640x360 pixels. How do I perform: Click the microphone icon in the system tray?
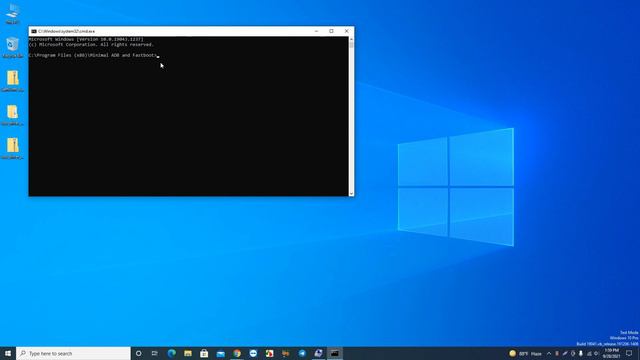pyautogui.click(x=580, y=353)
